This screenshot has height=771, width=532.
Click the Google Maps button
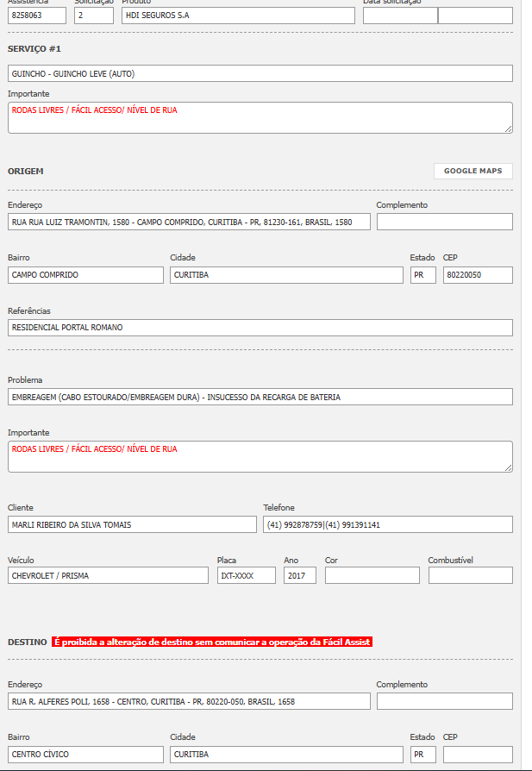(x=473, y=171)
